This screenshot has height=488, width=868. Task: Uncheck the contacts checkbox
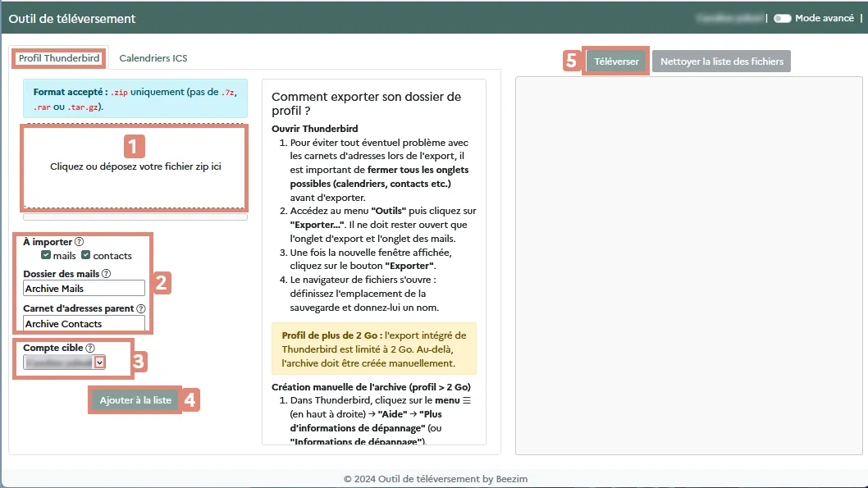click(86, 255)
